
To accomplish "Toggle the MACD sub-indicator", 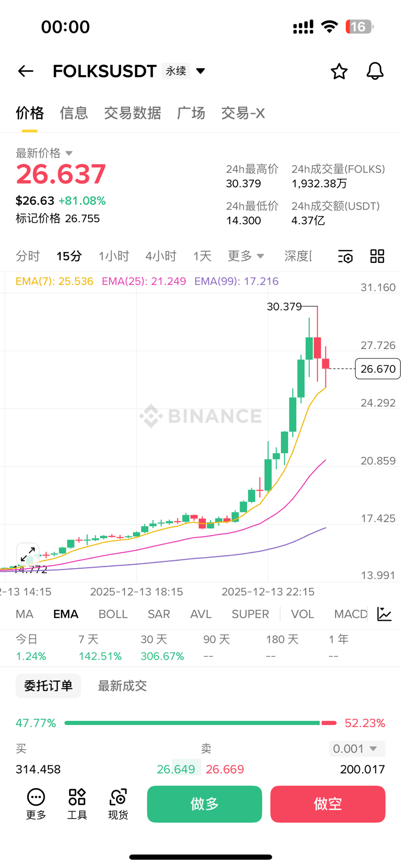I will point(351,614).
